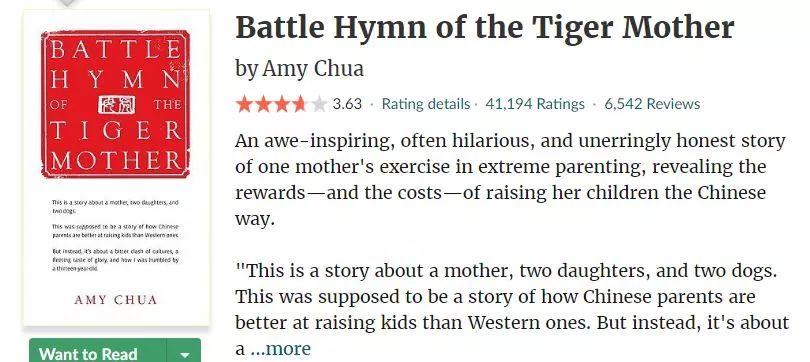Click the 3.63 average rating value

(x=347, y=104)
